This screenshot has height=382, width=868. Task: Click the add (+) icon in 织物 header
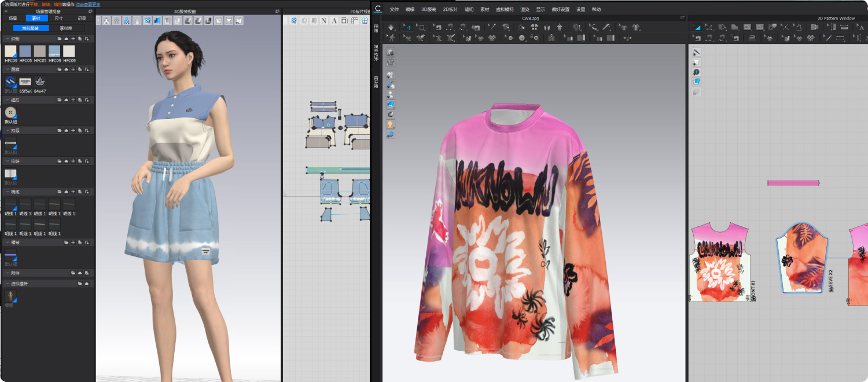[x=73, y=39]
